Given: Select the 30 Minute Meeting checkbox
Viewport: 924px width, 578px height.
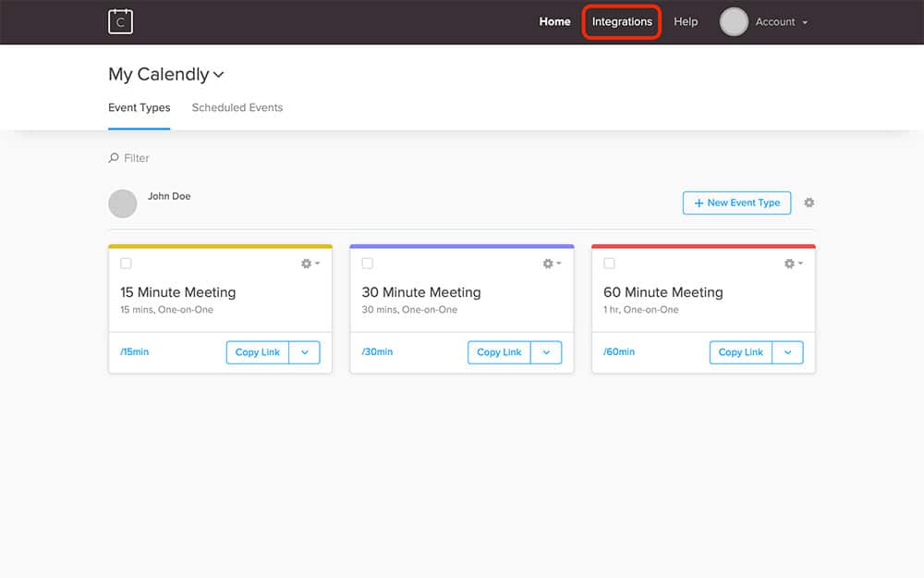Looking at the screenshot, I should pos(368,264).
